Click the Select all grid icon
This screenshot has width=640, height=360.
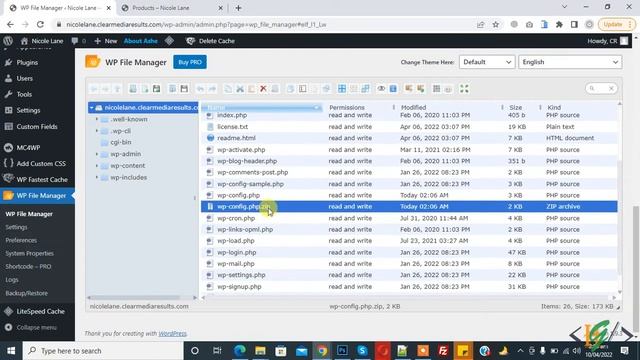point(342,89)
